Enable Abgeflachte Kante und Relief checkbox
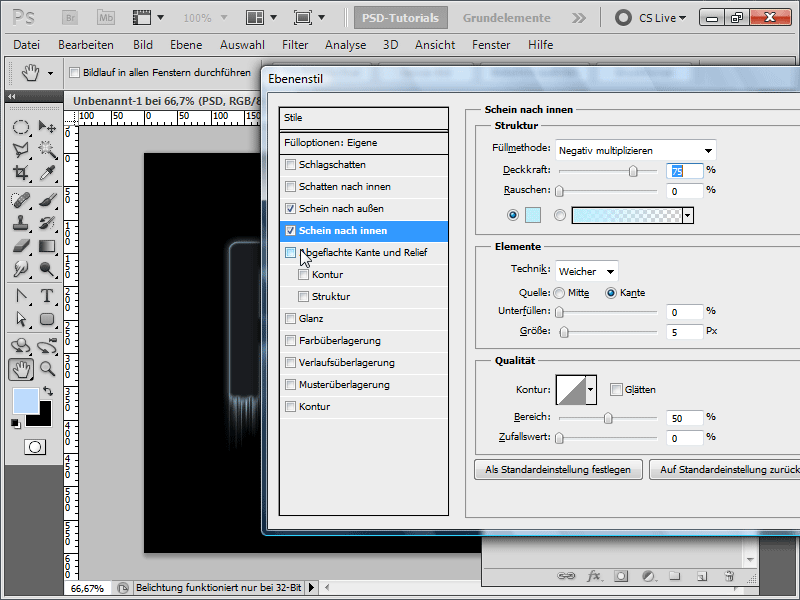Screen dimensions: 800x600 (x=290, y=253)
